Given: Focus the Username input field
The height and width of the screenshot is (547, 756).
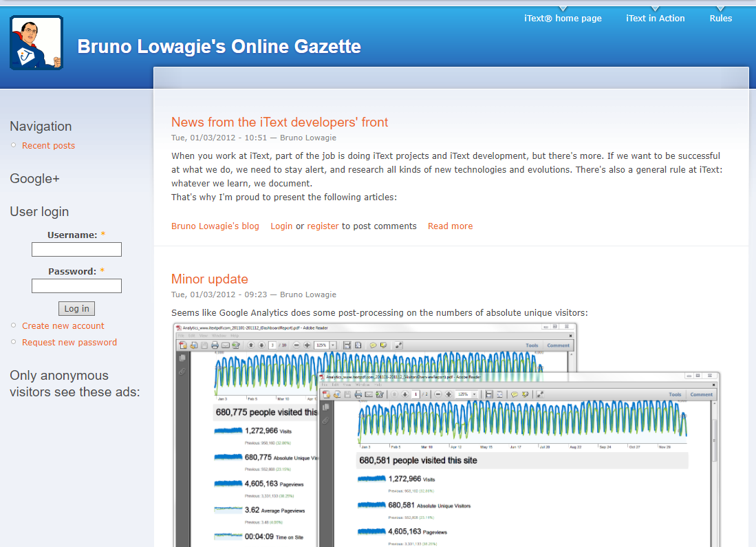Looking at the screenshot, I should point(76,249).
